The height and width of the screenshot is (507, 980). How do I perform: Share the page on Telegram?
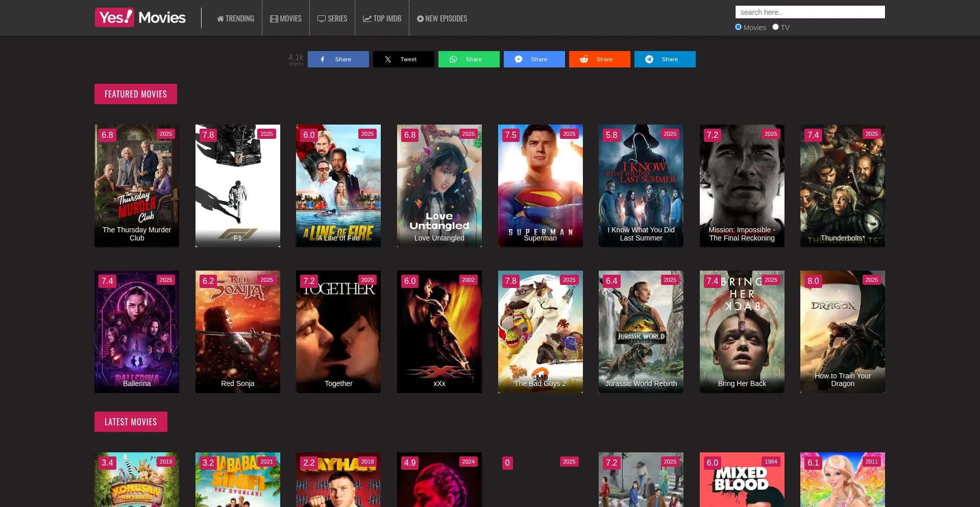point(665,59)
